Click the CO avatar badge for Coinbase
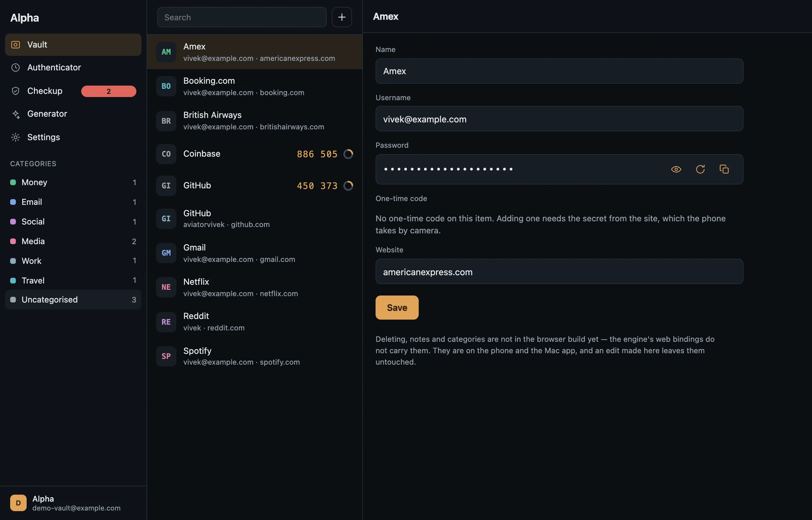Viewport: 812px width, 520px height. click(x=166, y=154)
